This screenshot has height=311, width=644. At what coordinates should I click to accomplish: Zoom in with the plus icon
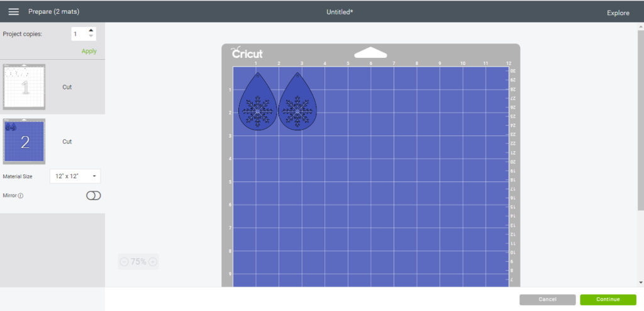tap(153, 261)
